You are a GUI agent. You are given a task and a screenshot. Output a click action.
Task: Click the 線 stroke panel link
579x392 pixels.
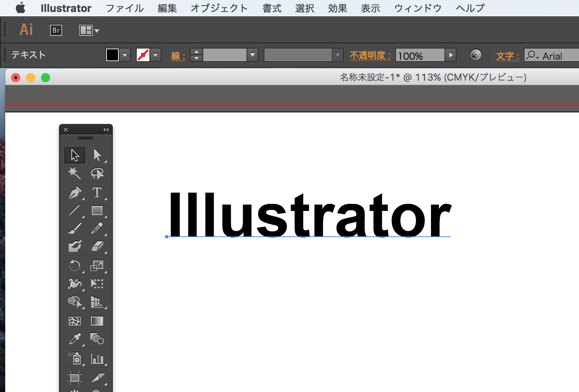(178, 56)
